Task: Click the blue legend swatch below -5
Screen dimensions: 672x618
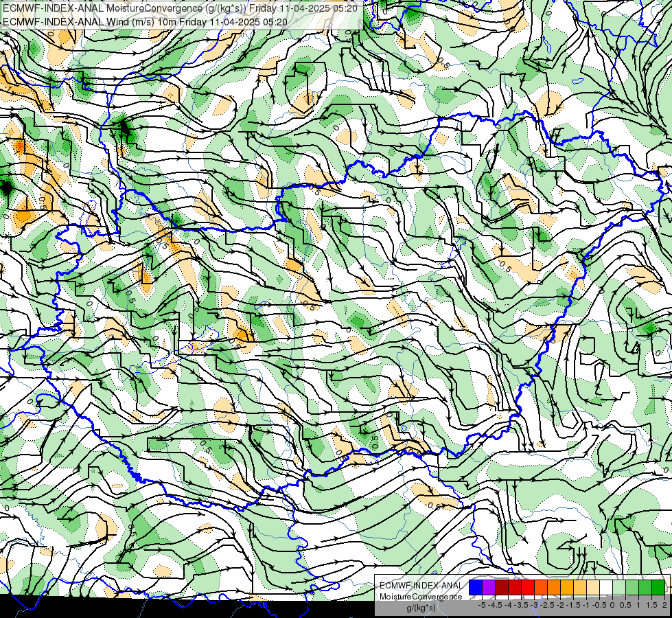Action: 476,588
